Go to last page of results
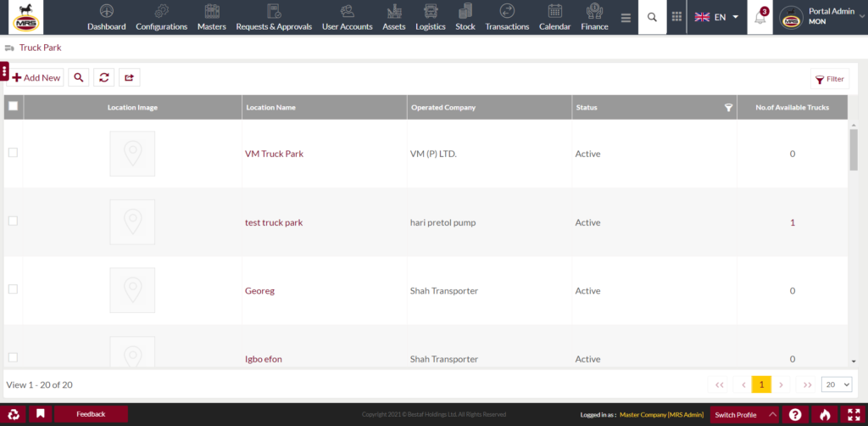868x426 pixels. coord(807,384)
